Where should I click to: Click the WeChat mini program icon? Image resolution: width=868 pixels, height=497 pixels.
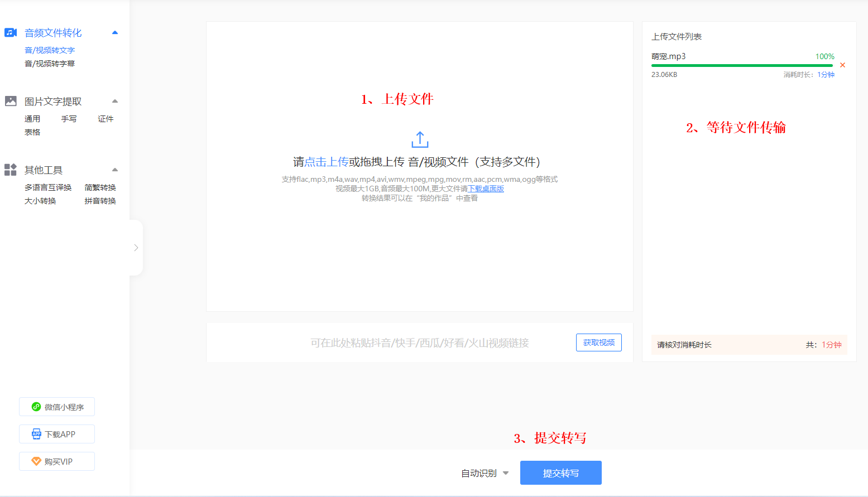click(x=36, y=407)
